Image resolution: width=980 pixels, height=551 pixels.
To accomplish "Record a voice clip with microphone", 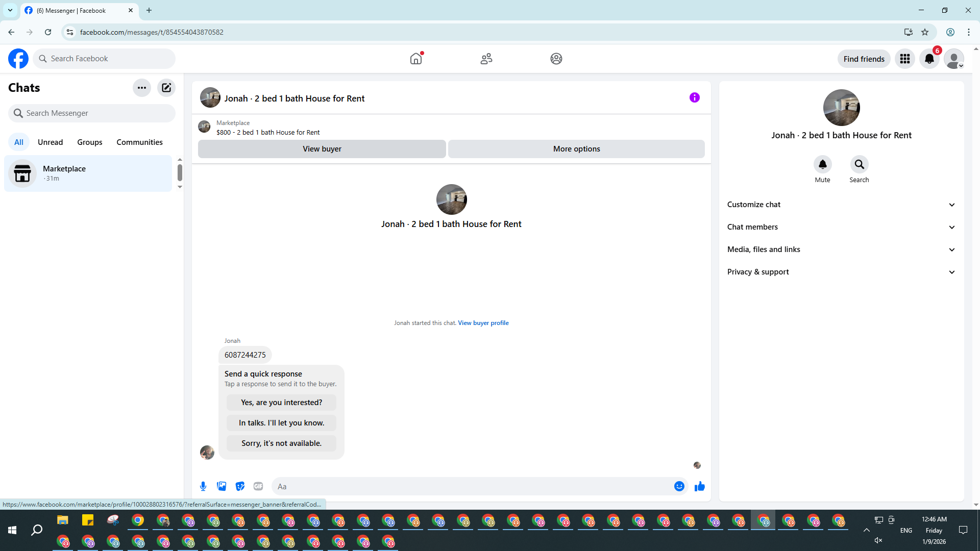I will point(203,486).
